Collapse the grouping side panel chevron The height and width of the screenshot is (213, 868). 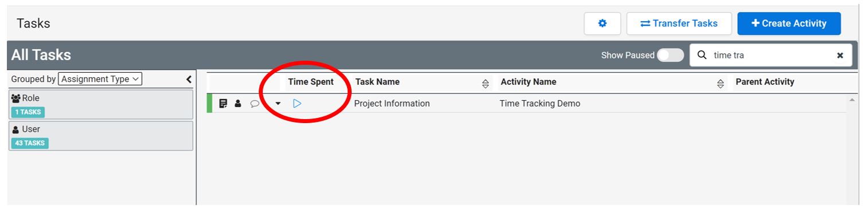189,80
